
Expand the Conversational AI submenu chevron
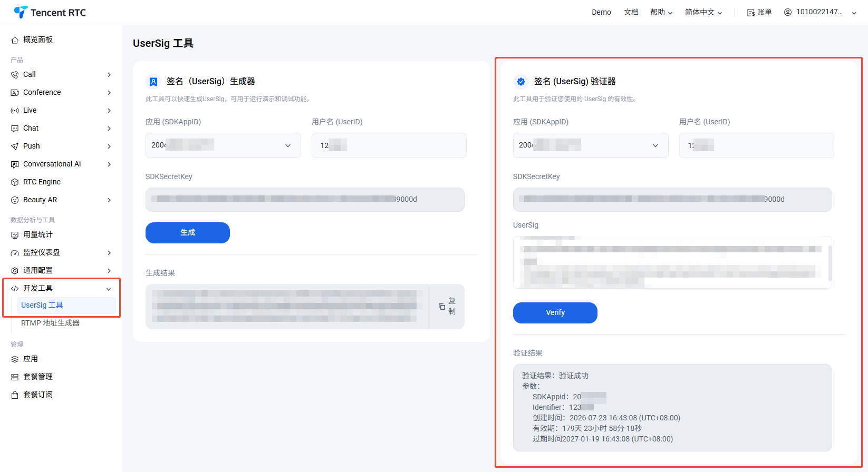point(109,164)
